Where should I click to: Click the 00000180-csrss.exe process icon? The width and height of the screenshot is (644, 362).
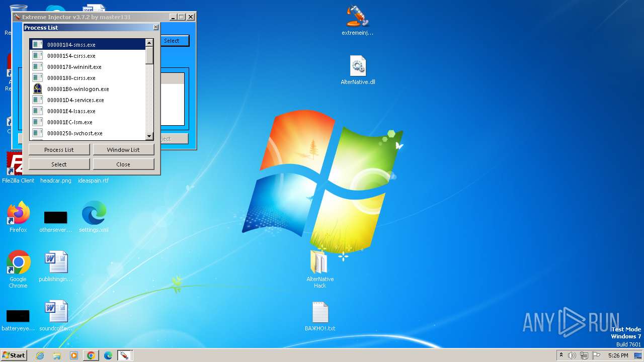(37, 77)
